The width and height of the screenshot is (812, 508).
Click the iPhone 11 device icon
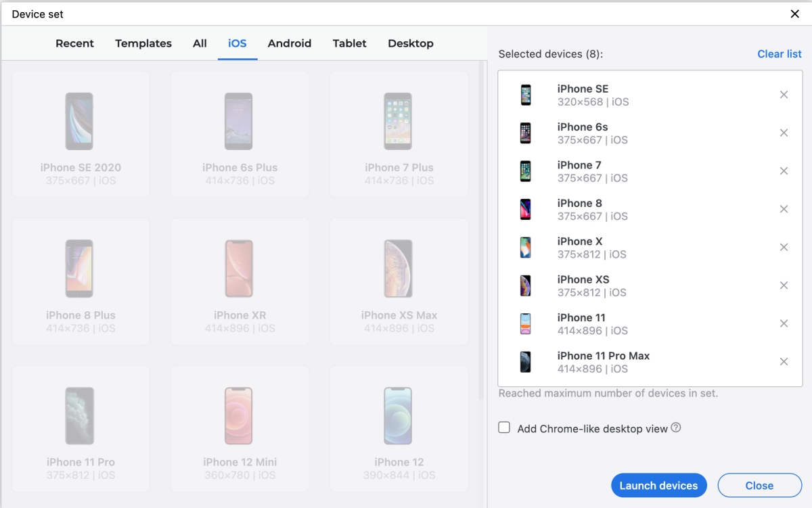click(526, 324)
